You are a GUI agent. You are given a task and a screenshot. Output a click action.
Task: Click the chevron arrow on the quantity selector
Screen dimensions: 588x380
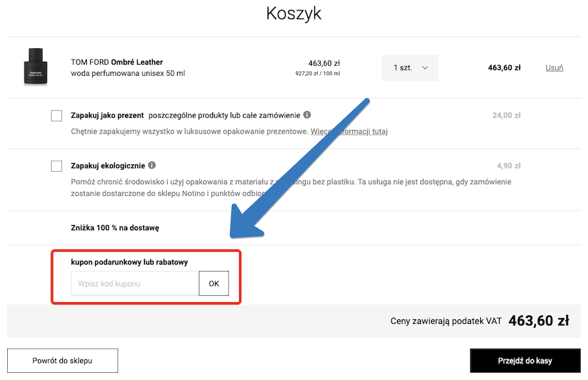(x=425, y=67)
